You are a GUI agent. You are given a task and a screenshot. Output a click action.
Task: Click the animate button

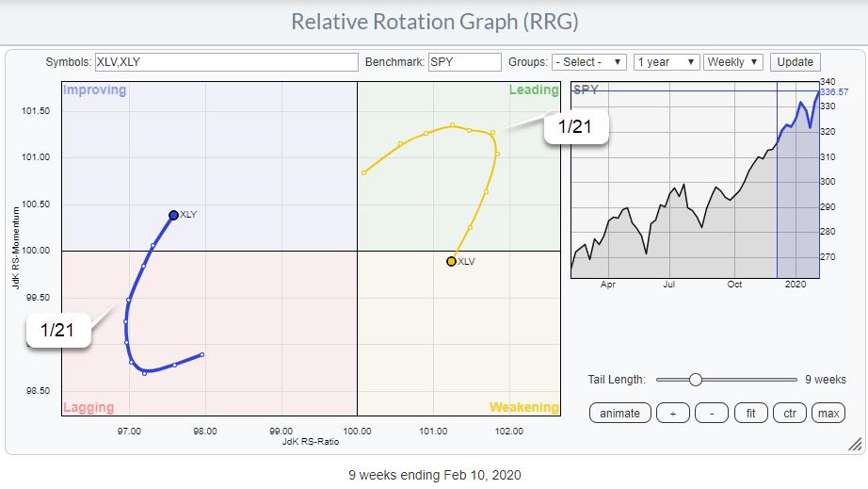(619, 413)
